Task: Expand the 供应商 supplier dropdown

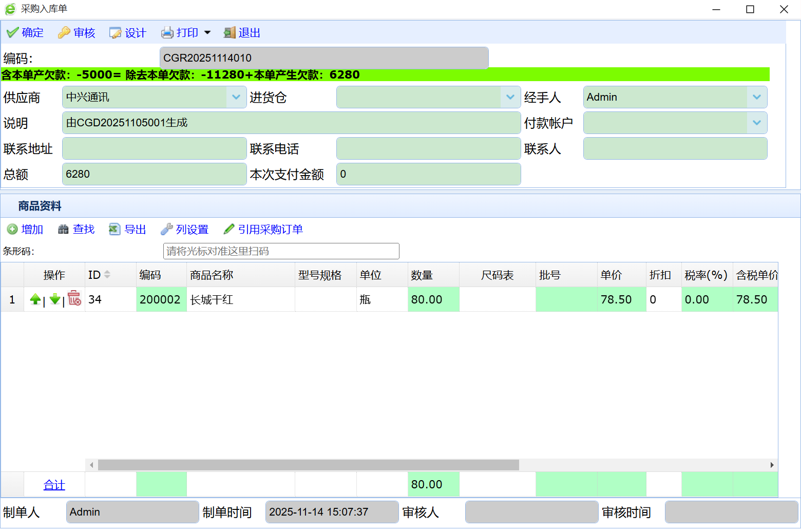Action: pos(236,97)
